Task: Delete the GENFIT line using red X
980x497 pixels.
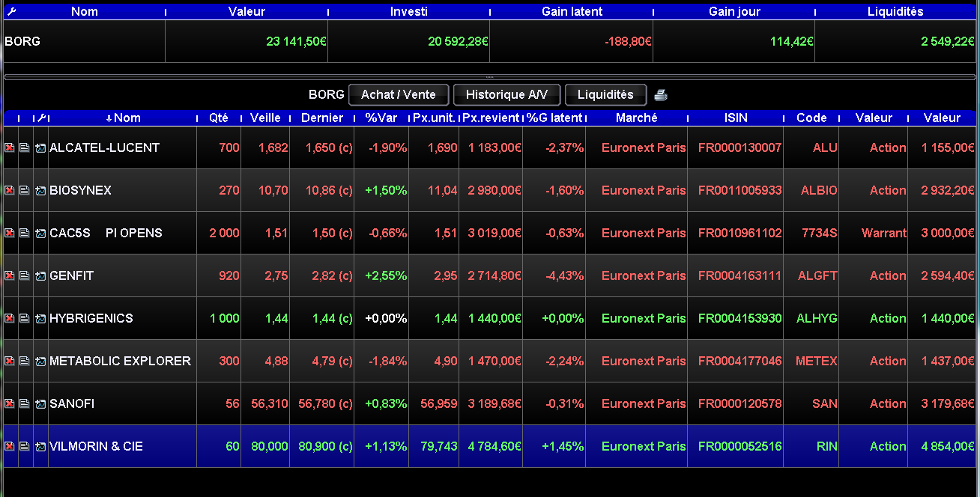Action: point(9,276)
